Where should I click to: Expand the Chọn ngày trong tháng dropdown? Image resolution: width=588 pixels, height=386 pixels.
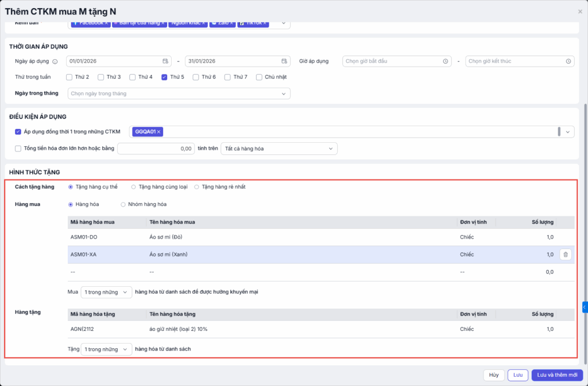point(179,93)
